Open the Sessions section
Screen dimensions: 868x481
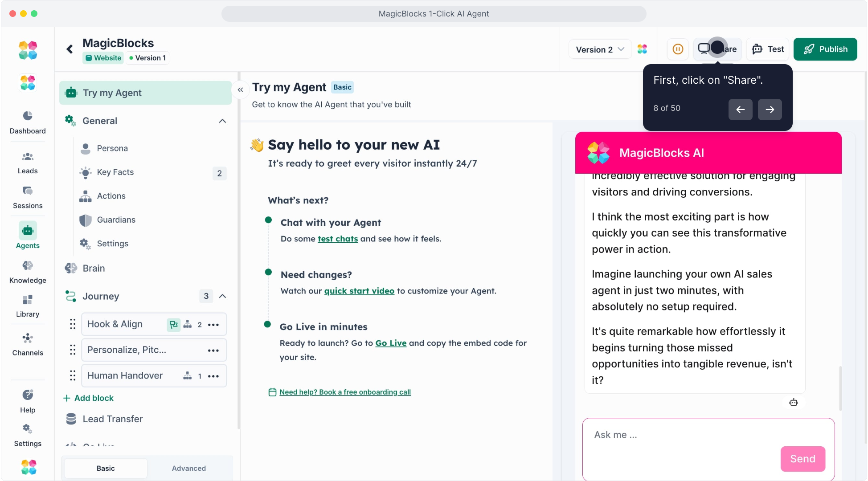[x=28, y=197]
